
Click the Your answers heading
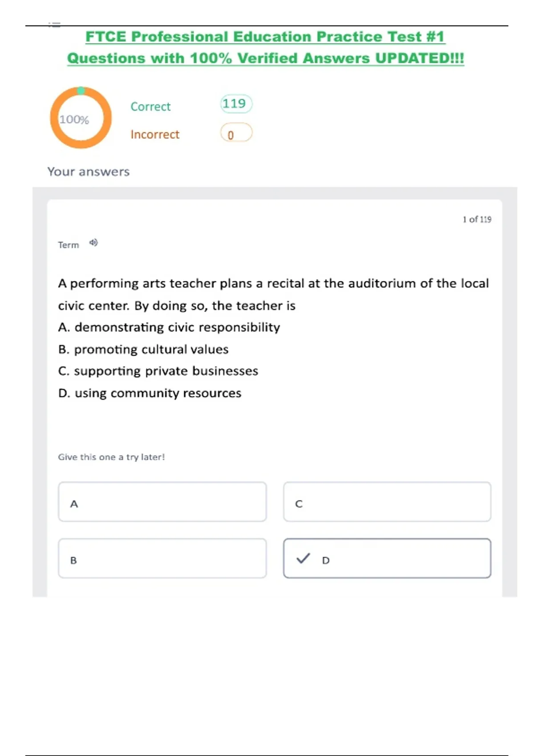point(89,172)
